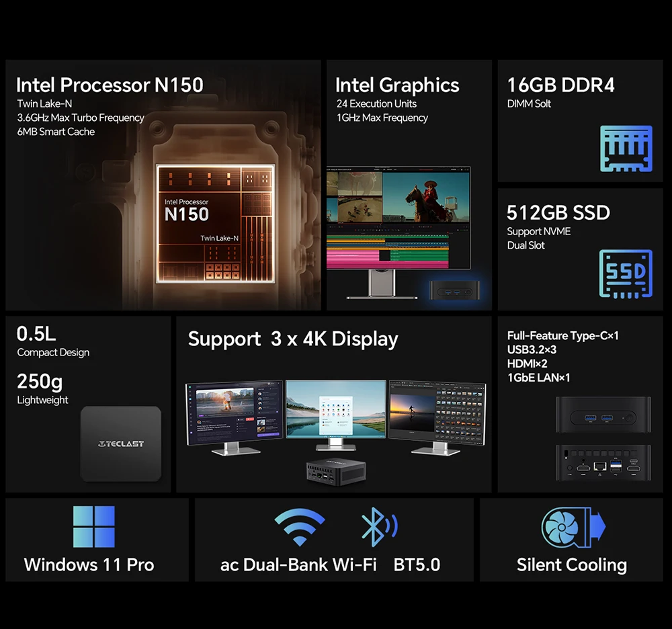
Task: Select the left monitor in 4K display trio
Action: [x=234, y=413]
